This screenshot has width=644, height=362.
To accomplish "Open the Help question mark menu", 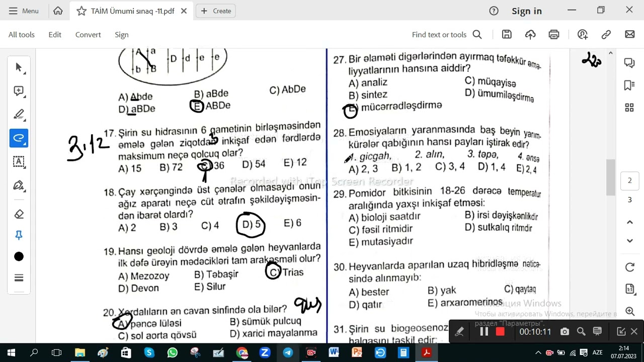I will 494,11.
